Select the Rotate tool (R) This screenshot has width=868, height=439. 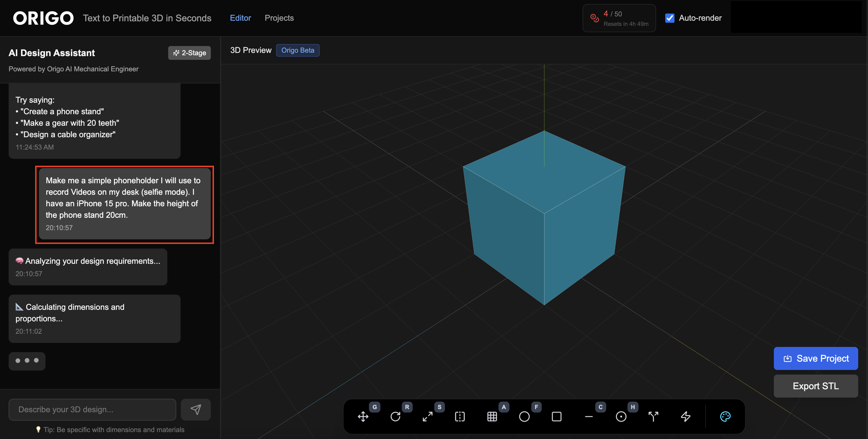point(396,417)
